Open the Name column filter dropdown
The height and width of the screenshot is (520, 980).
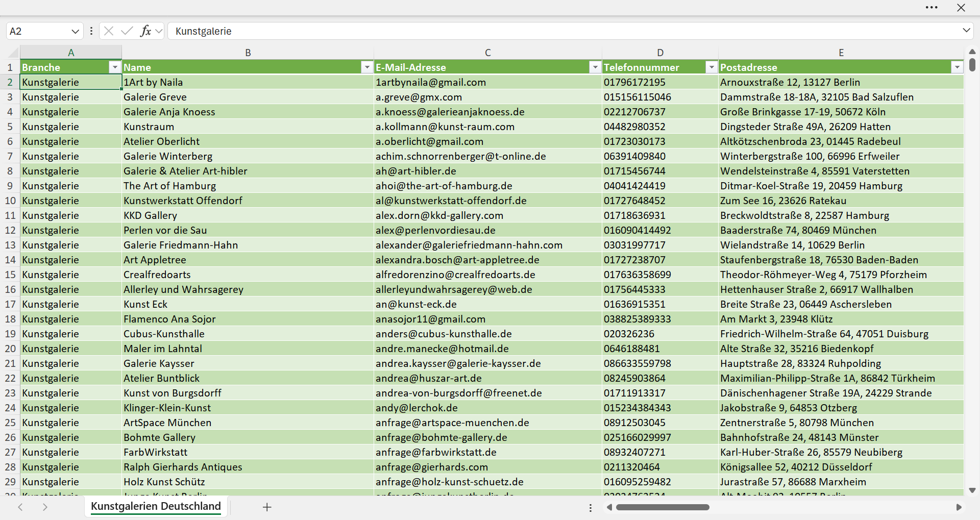pyautogui.click(x=367, y=67)
